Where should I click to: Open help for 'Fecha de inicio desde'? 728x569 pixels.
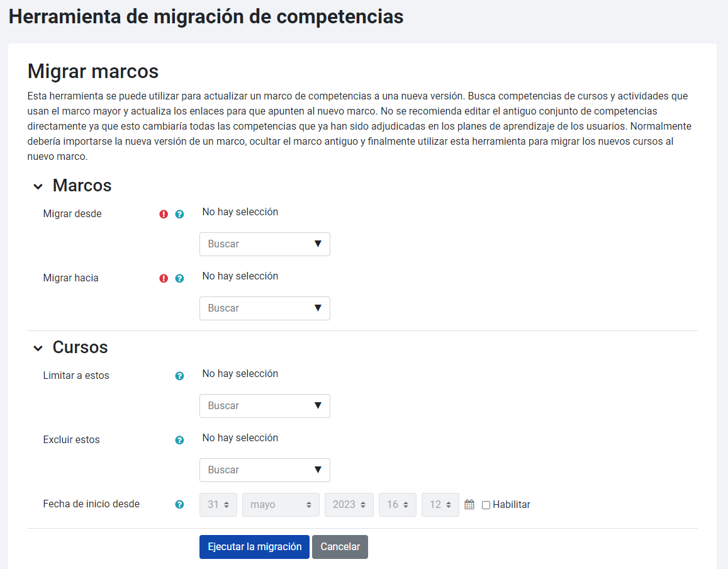pos(180,504)
